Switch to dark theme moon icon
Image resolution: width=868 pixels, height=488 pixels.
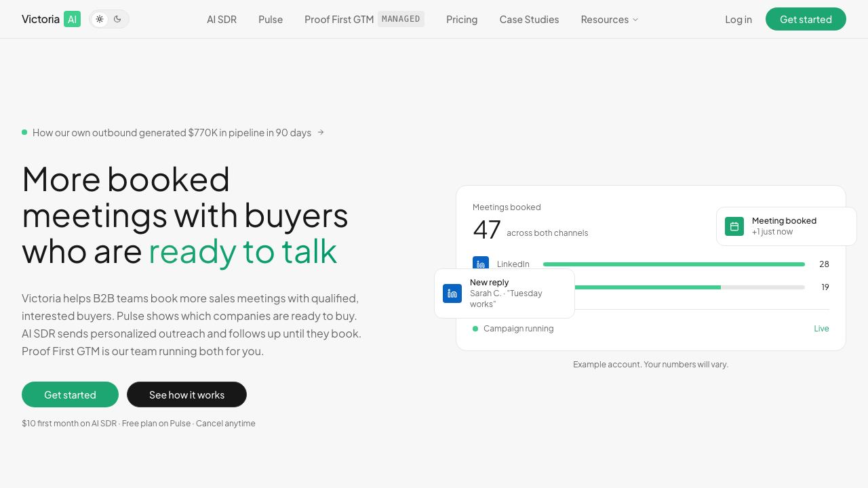[x=117, y=19]
